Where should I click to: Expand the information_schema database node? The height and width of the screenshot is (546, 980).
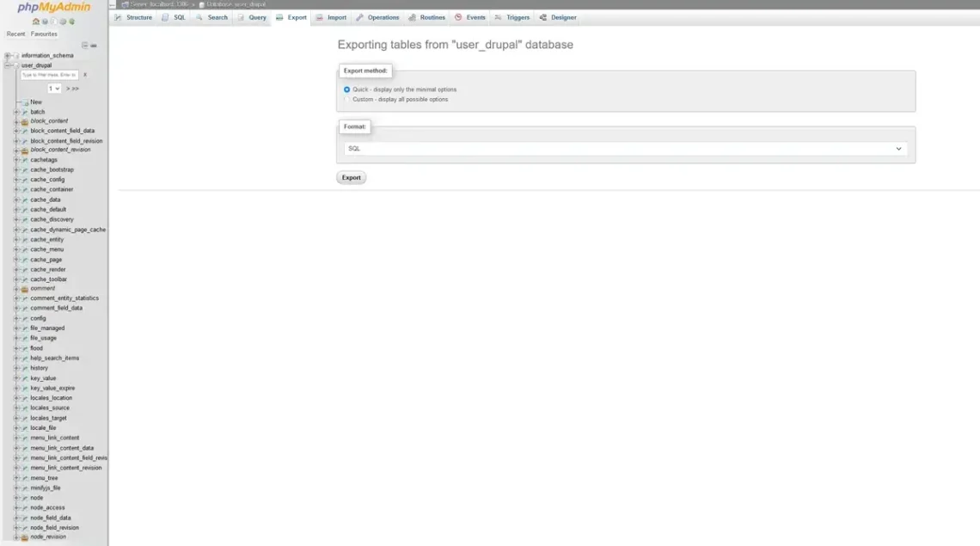coord(7,55)
